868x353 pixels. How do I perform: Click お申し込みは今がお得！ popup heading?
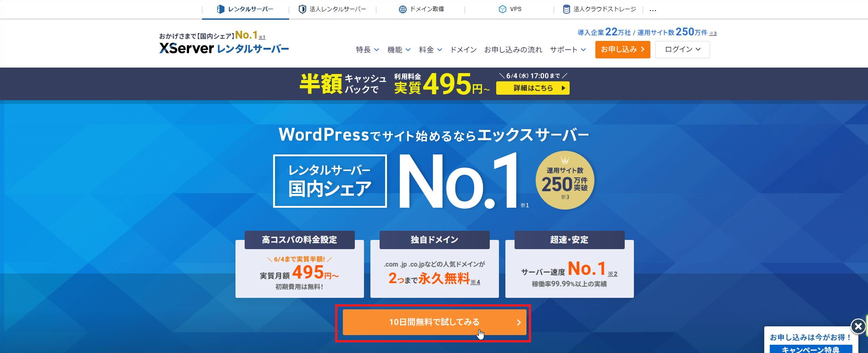(811, 337)
